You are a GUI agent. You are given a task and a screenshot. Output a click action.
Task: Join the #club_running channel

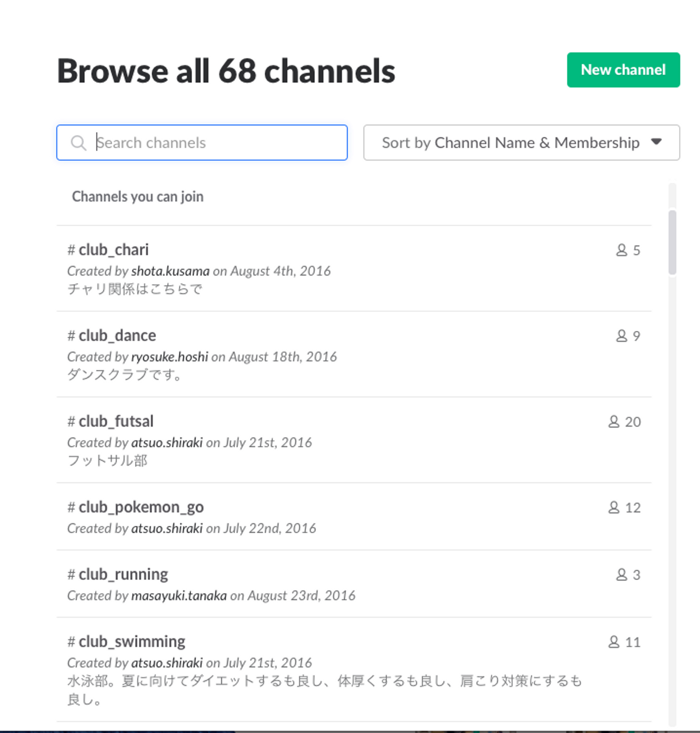(x=123, y=575)
